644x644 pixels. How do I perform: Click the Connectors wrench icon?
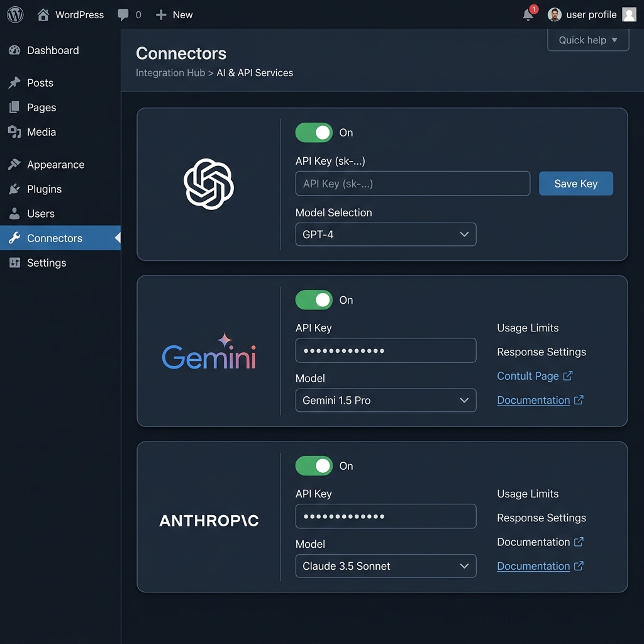pyautogui.click(x=14, y=238)
